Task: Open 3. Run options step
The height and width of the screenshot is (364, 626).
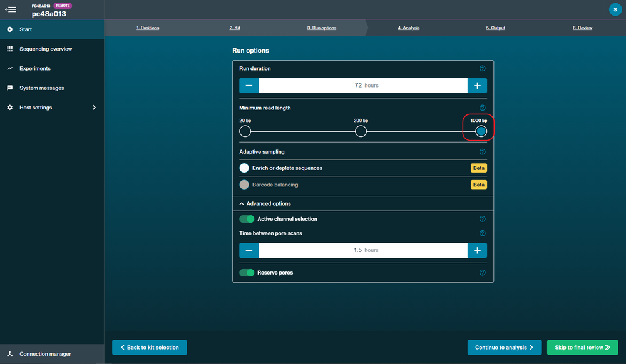Action: [x=321, y=28]
